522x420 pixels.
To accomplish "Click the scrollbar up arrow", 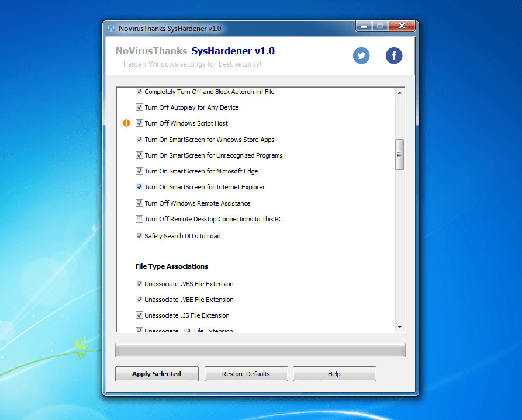I will pyautogui.click(x=400, y=93).
